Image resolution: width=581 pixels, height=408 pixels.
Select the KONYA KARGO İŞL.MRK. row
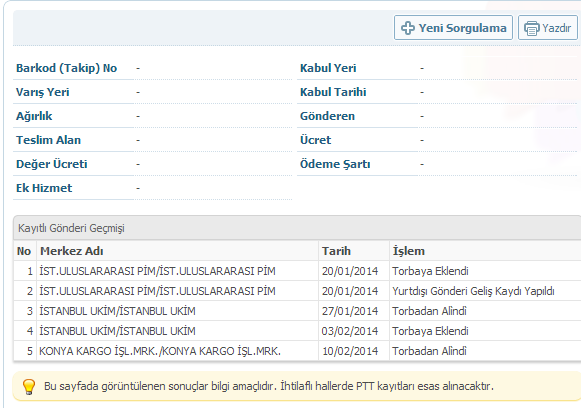297,351
